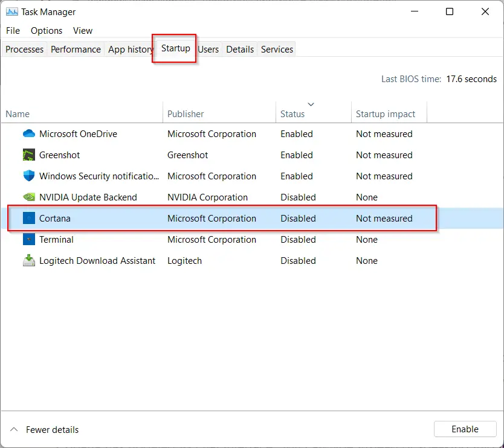
Task: Select the Terminal entry name
Action: point(56,240)
